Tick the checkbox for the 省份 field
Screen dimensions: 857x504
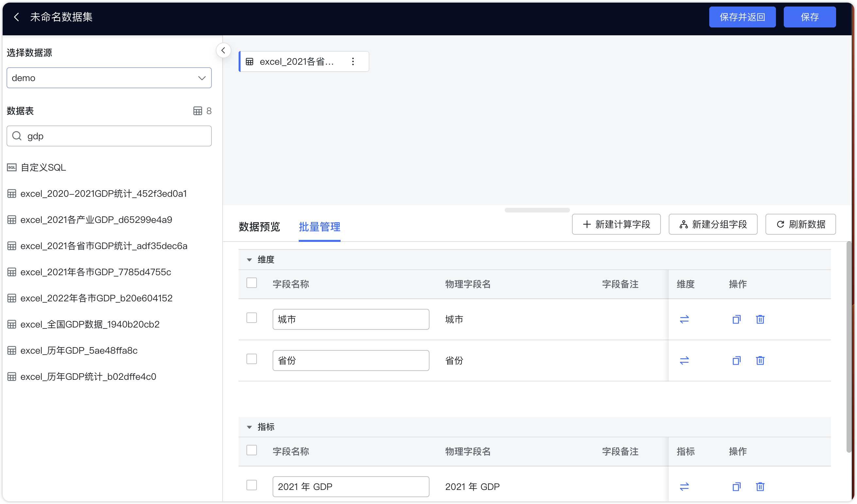pos(252,359)
